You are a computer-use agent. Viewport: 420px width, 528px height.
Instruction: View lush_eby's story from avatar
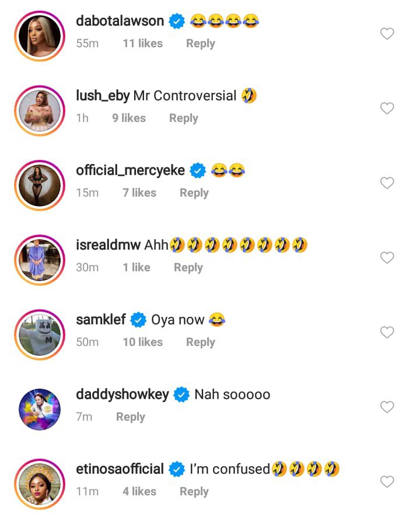click(x=40, y=109)
